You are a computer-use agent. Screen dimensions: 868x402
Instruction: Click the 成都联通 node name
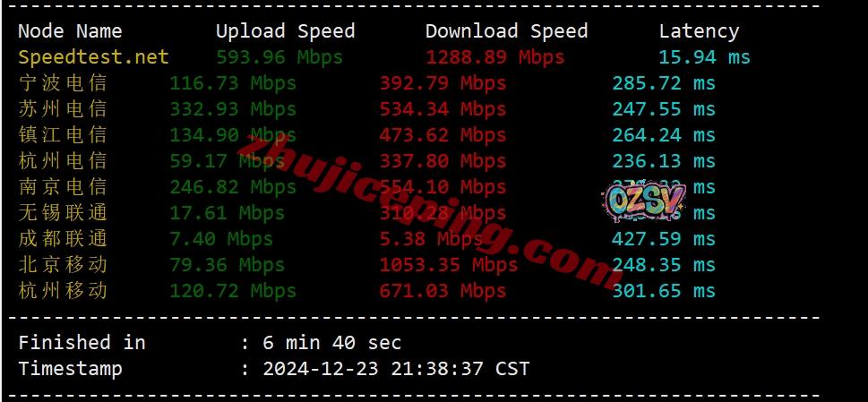[x=63, y=239]
